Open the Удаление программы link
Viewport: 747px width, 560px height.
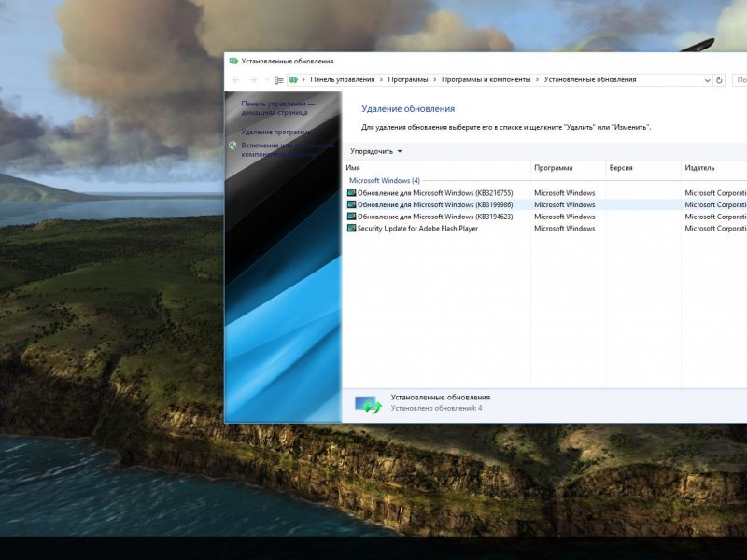(x=276, y=132)
